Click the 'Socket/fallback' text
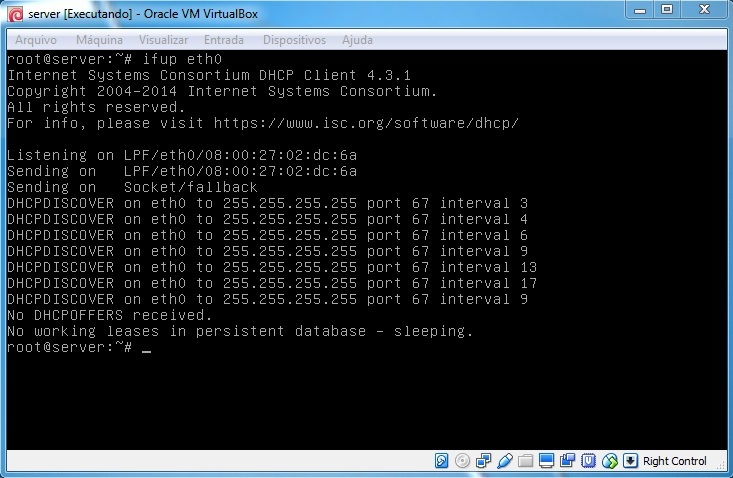 (191, 187)
